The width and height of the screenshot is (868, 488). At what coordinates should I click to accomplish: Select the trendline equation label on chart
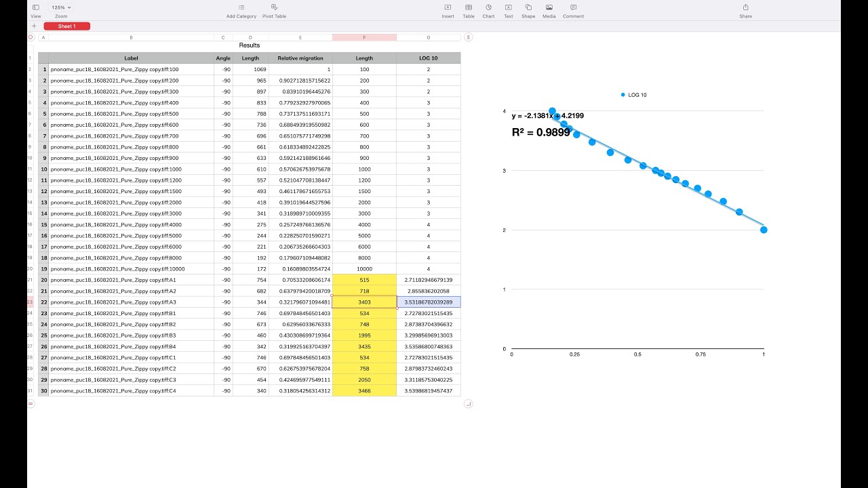click(x=548, y=116)
